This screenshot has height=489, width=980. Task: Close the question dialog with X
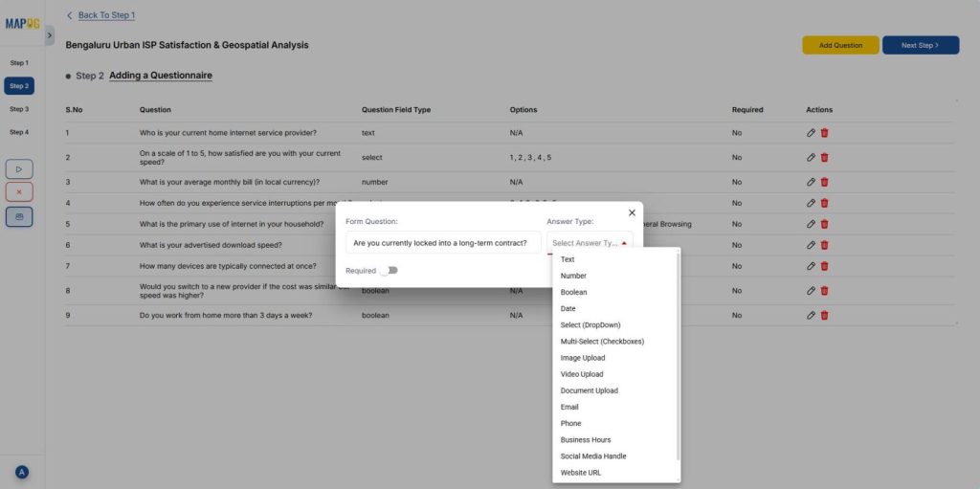tap(632, 212)
